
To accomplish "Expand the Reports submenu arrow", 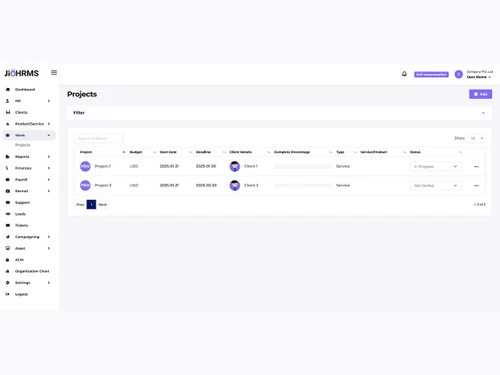I will click(49, 156).
